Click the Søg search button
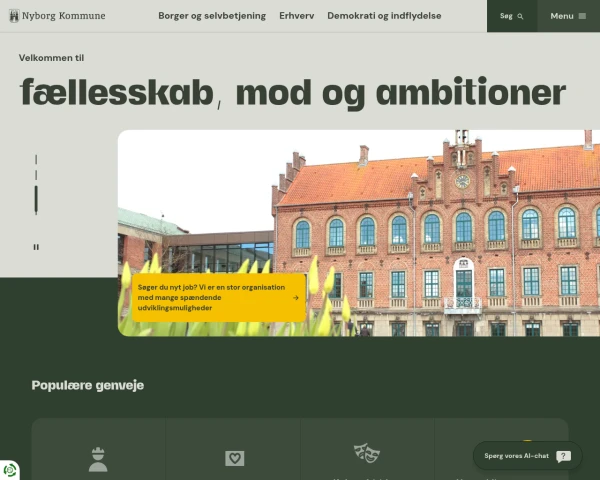This screenshot has height=480, width=600. (x=512, y=16)
